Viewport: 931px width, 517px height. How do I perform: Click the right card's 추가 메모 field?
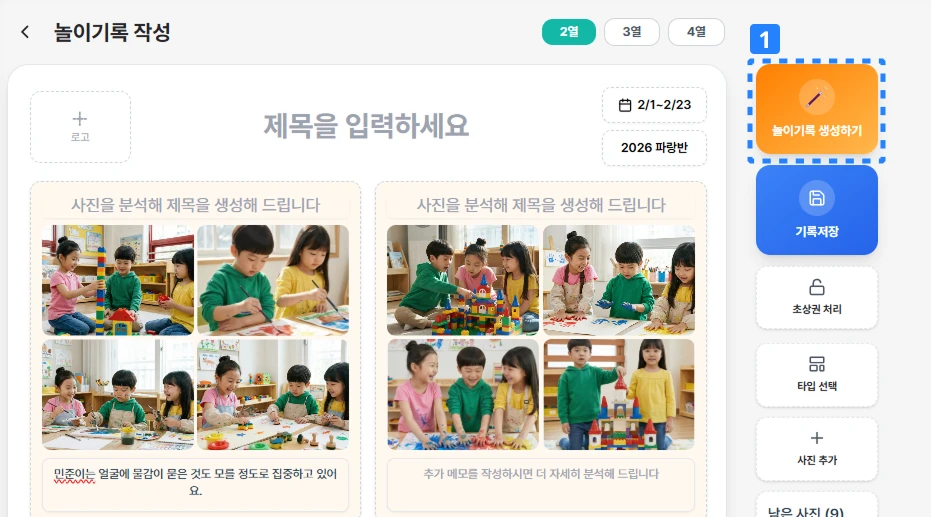541,484
